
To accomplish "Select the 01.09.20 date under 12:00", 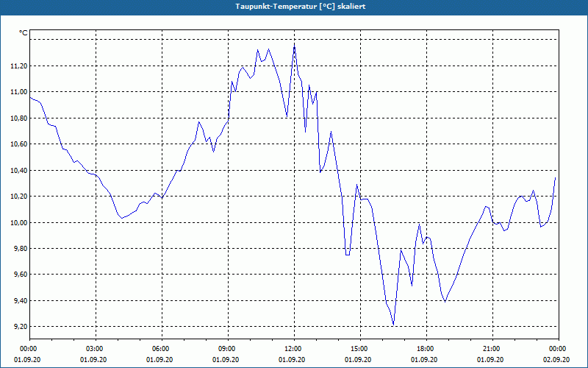I will point(292,360).
